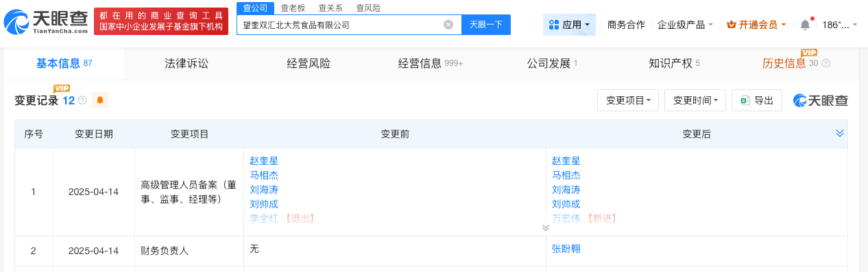Switch to the 查老板 search tab
This screenshot has width=868, height=272.
(x=293, y=8)
